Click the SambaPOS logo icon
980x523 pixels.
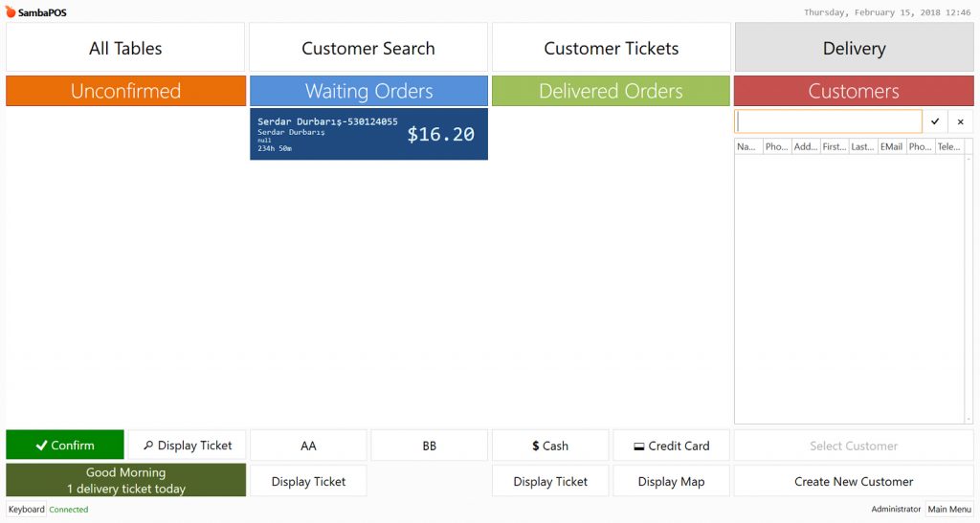pyautogui.click(x=11, y=12)
